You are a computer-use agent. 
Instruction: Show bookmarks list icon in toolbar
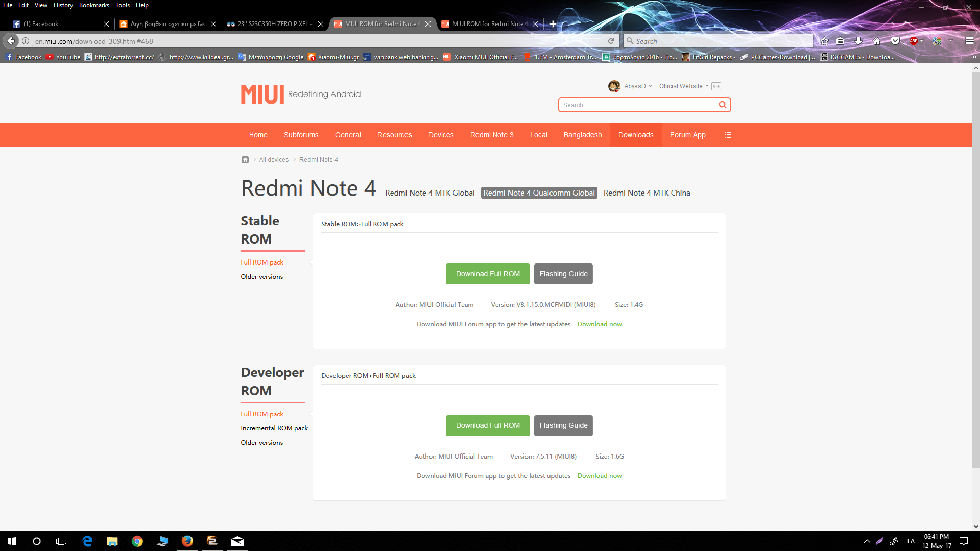click(840, 41)
